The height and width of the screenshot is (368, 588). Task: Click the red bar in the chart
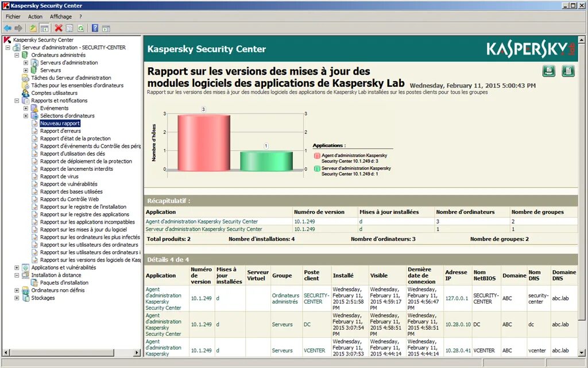pyautogui.click(x=204, y=143)
